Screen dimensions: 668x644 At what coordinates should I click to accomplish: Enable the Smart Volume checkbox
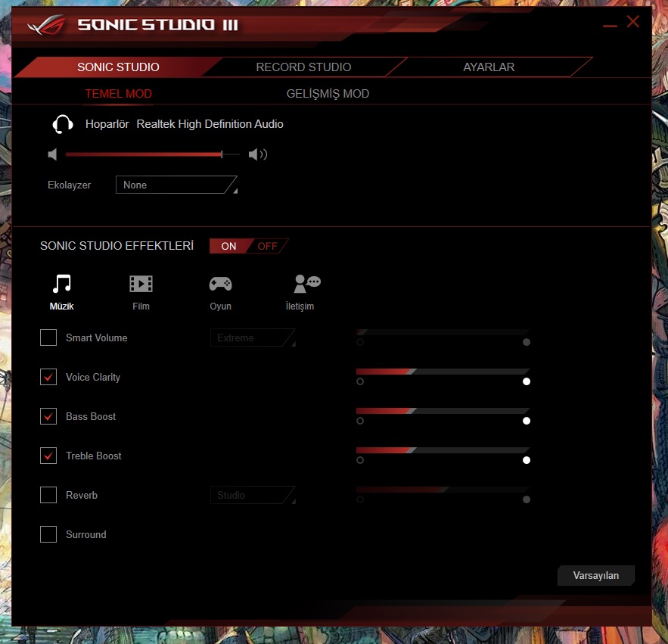click(48, 338)
